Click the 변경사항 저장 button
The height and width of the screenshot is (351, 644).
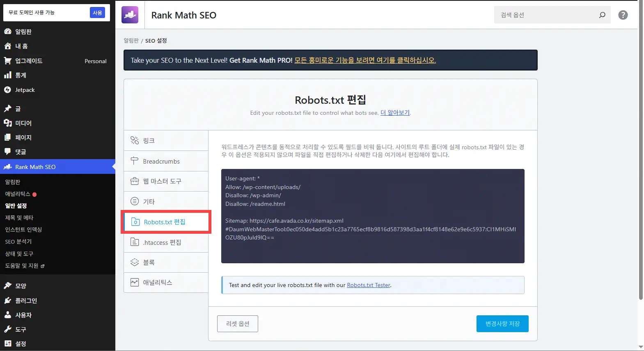click(502, 324)
